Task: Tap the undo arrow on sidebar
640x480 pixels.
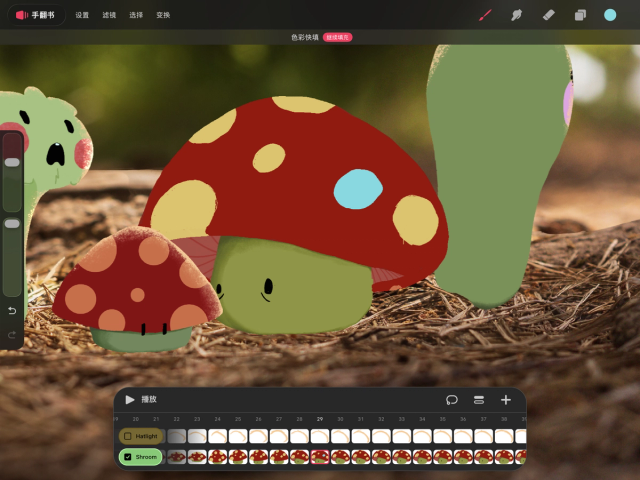Action: point(12,311)
